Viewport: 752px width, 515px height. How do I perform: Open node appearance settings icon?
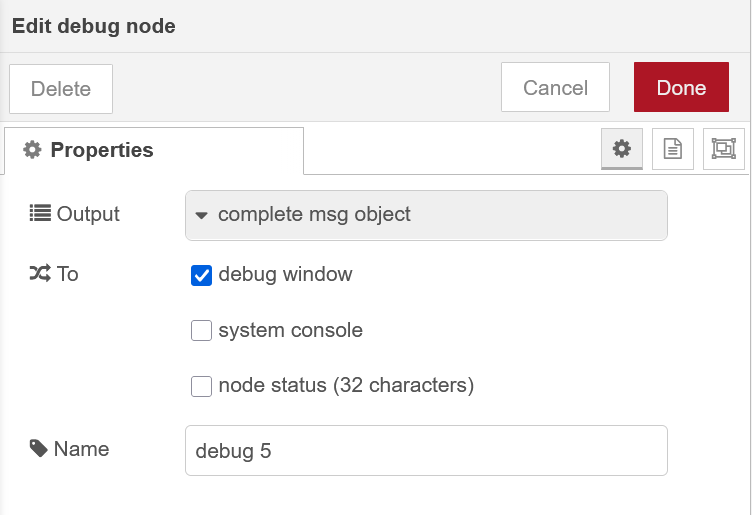723,149
